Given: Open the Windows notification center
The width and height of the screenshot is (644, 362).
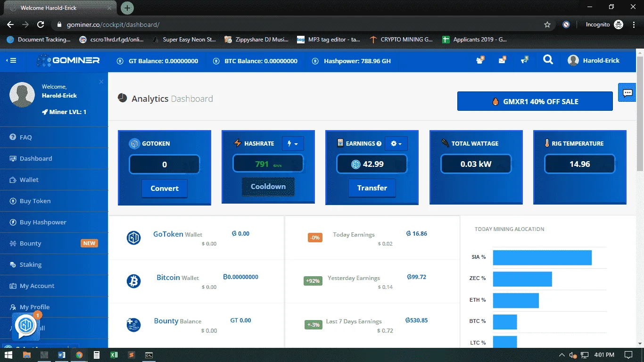Looking at the screenshot, I should (x=628, y=355).
